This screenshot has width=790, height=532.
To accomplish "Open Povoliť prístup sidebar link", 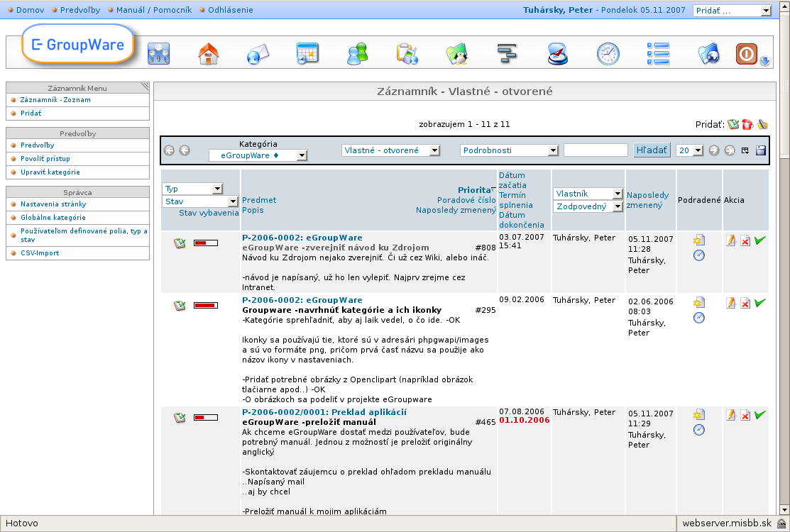I will click(45, 159).
